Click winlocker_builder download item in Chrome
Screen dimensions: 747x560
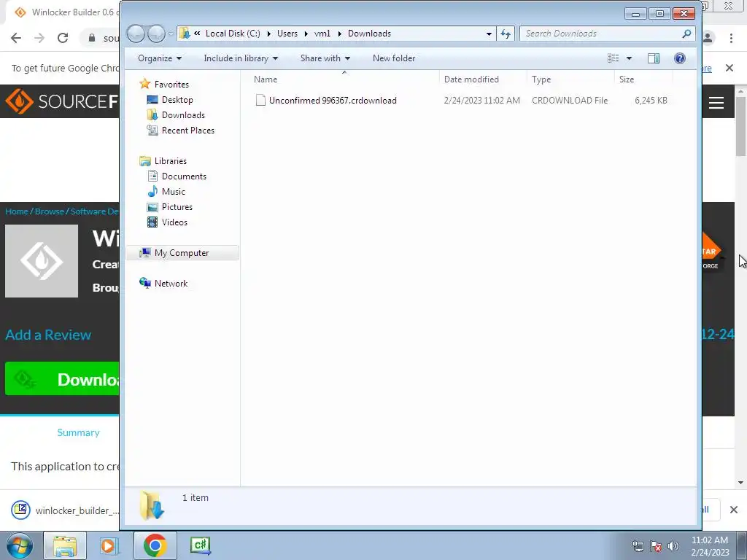point(64,510)
